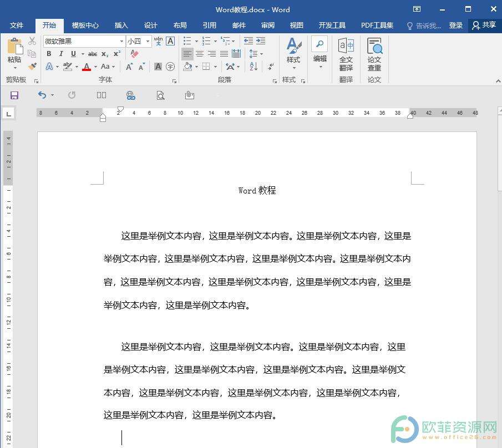This screenshot has height=448, width=502.
Task: Click the increase indent icon
Action: pos(261,41)
